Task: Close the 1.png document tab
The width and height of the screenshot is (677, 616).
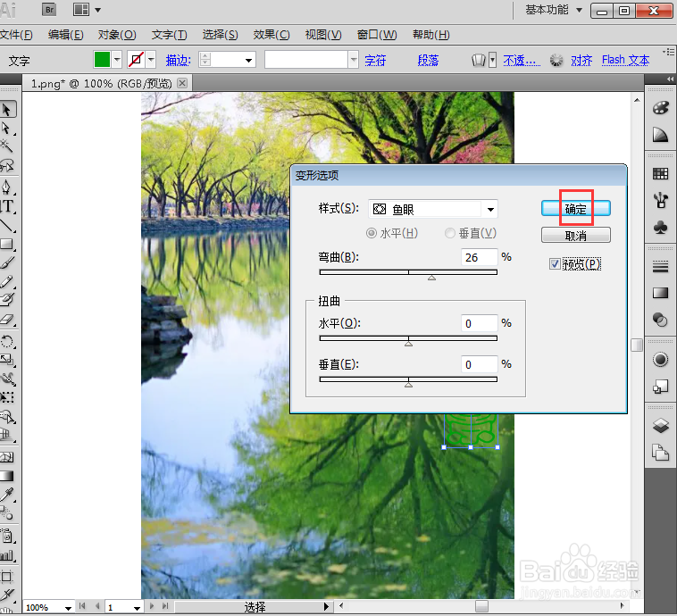Action: pos(182,83)
